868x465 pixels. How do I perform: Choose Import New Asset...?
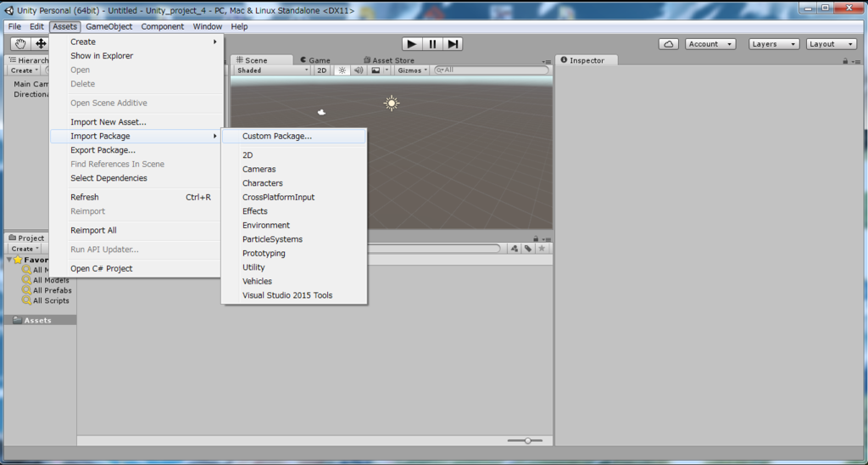click(136, 122)
